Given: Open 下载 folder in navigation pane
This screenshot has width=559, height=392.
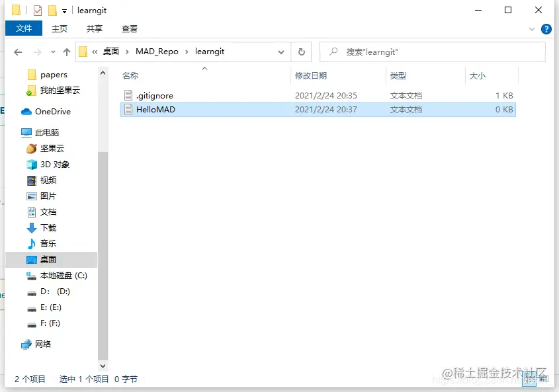Looking at the screenshot, I should point(48,227).
